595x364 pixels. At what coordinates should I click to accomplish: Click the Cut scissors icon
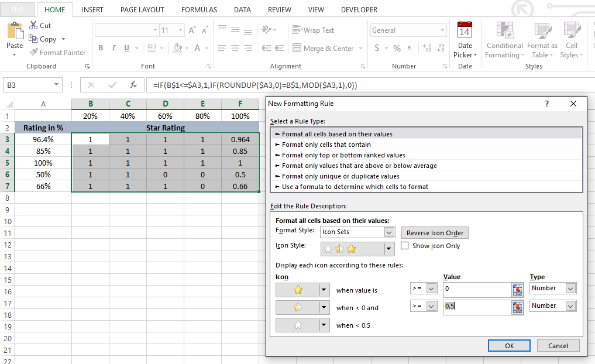[33, 25]
